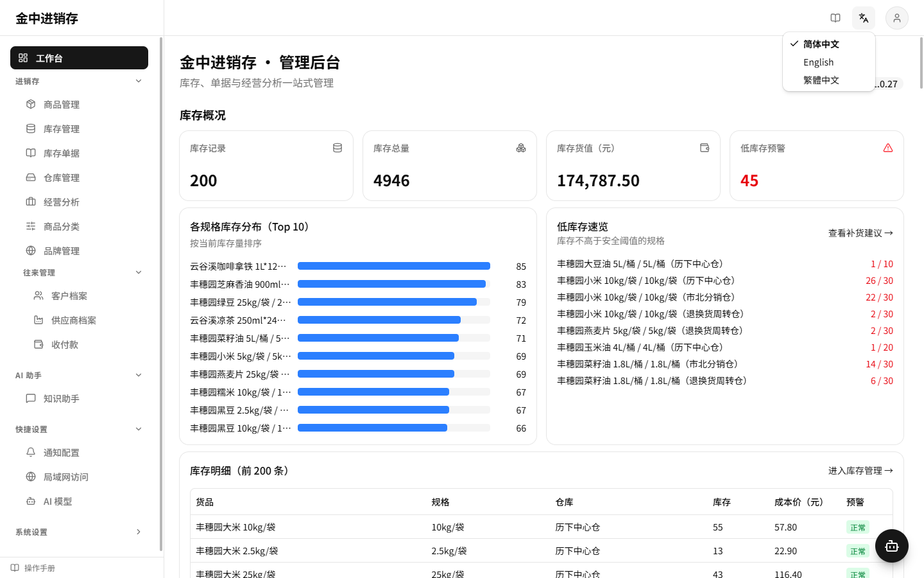Click the 工作台 grid icon

click(23, 58)
